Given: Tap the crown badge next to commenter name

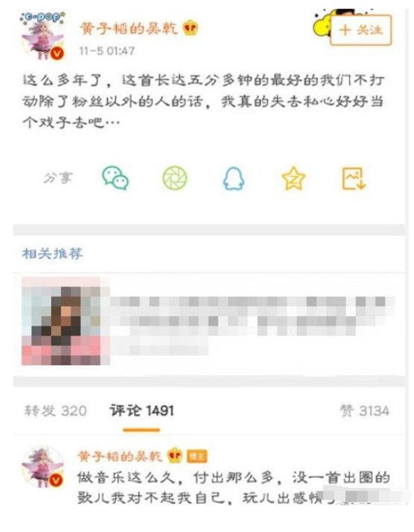Looking at the screenshot, I should tap(174, 456).
